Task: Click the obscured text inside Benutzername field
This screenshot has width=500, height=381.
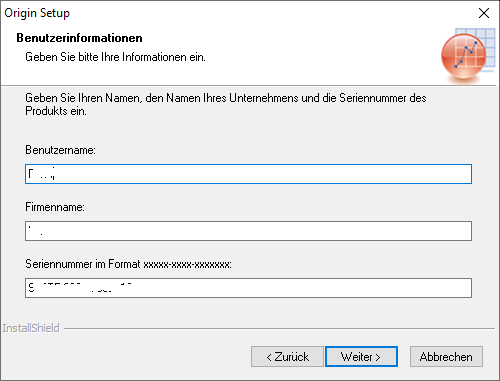Action: (42, 174)
